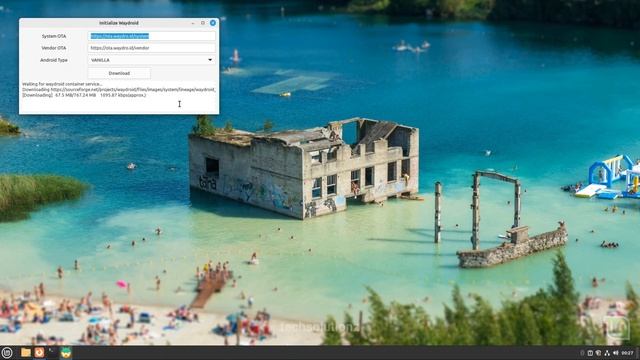Click the clock showing 00:27

(x=627, y=353)
